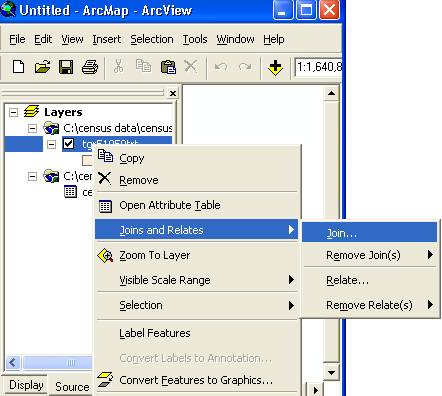Uncheck the selected layer visibility checkbox
This screenshot has width=442, height=396.
[x=69, y=144]
